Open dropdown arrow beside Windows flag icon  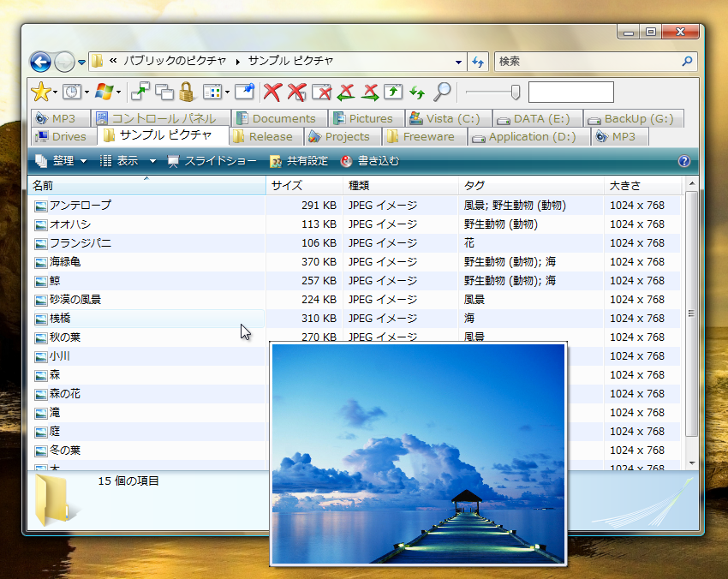point(118,92)
